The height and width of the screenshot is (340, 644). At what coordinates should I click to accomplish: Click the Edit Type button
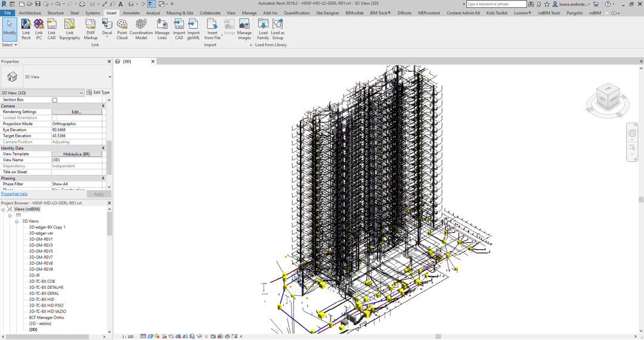98,93
